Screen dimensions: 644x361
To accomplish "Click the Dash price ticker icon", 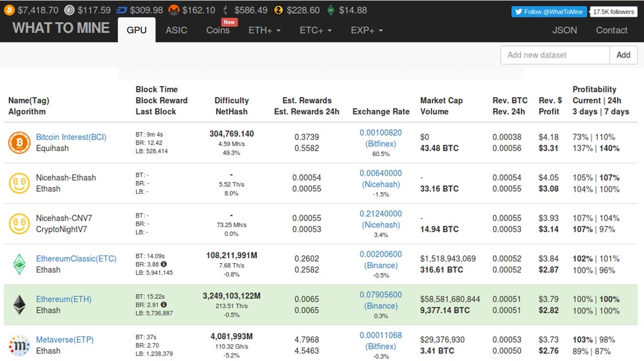I will click(122, 10).
